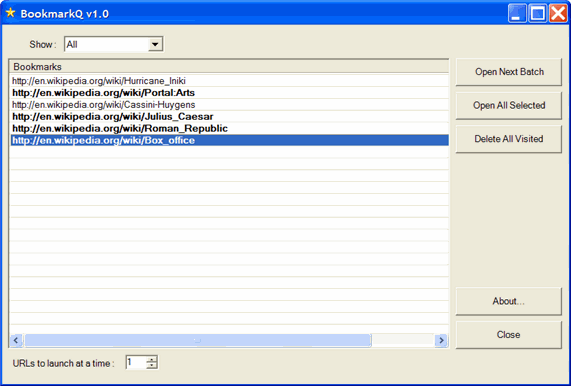
Task: Click the horizontal scrollbar right arrow
Action: tap(441, 340)
